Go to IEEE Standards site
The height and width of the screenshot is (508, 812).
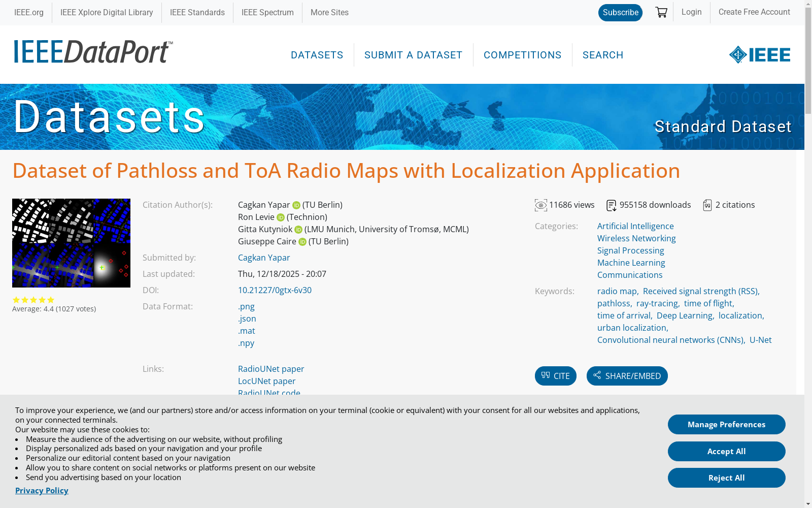pos(197,12)
